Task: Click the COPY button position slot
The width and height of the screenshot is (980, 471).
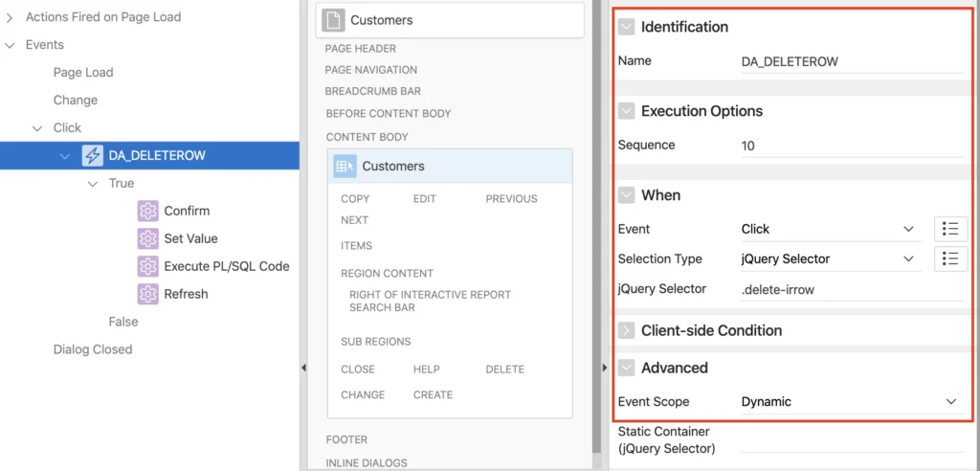Action: [355, 199]
